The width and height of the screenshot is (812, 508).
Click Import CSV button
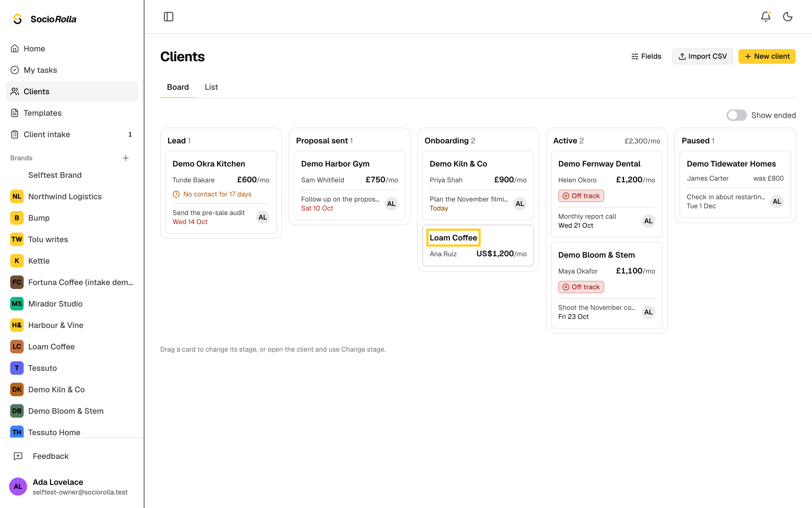pyautogui.click(x=702, y=56)
